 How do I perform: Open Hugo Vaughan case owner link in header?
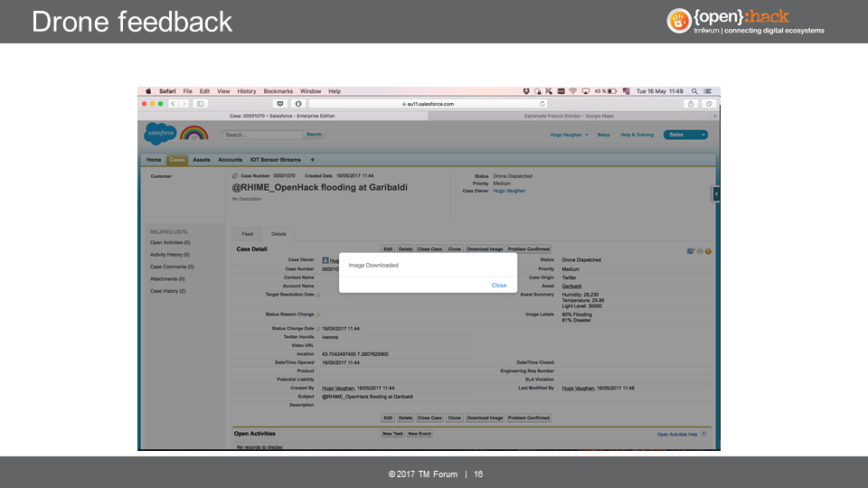(509, 191)
